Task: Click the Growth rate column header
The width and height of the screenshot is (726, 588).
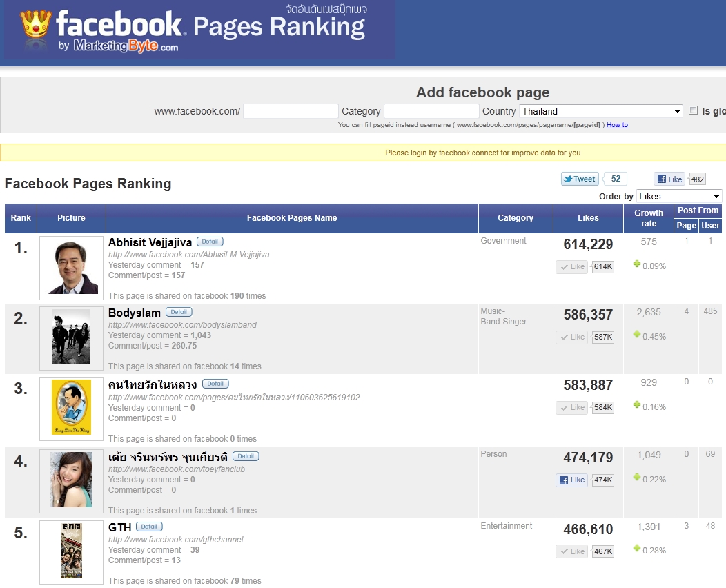Action: (649, 217)
